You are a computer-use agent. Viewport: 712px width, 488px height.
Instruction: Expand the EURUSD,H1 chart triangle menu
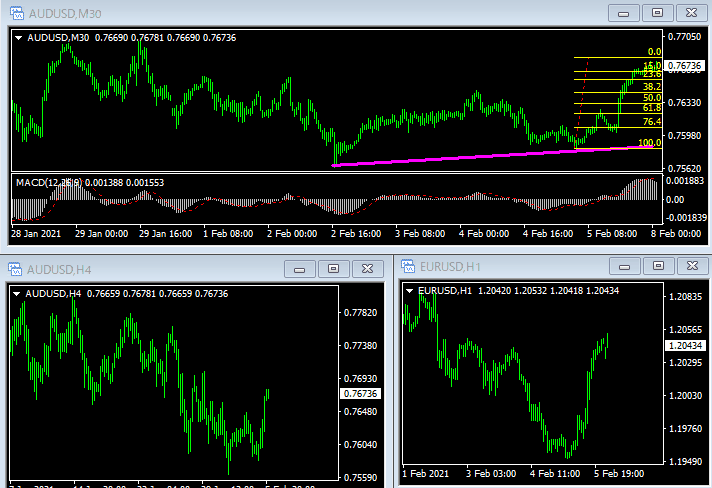click(410, 291)
